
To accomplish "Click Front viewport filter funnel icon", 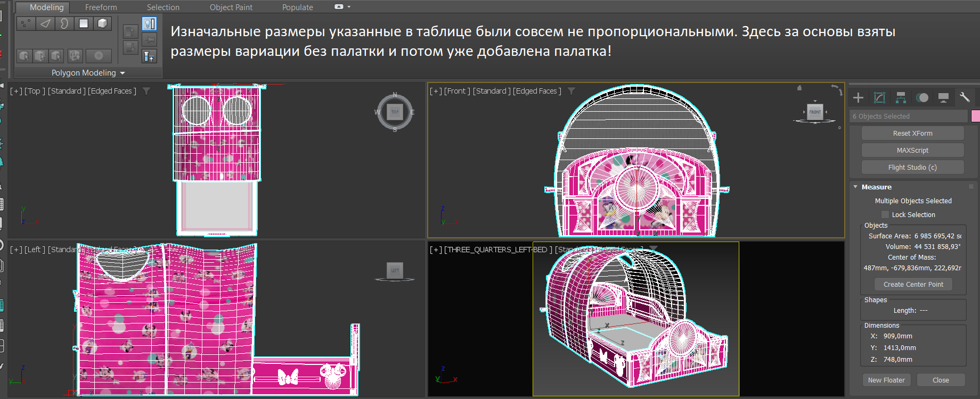I will (571, 91).
